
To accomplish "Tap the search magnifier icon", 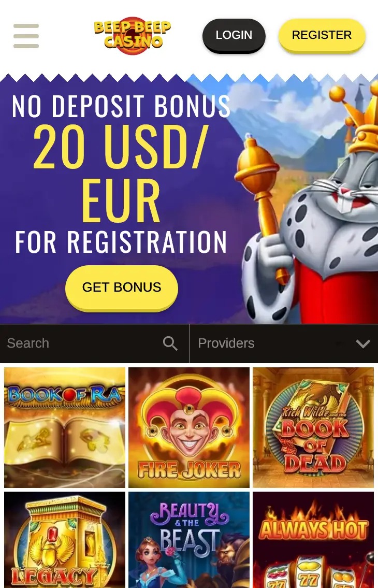I will pos(170,343).
